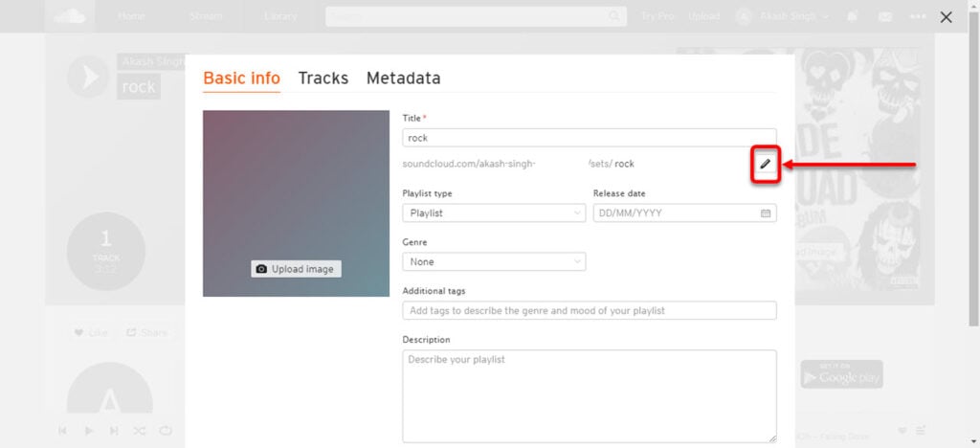Screen dimensions: 980x448
Task: Open the Metadata tab
Action: click(x=403, y=78)
